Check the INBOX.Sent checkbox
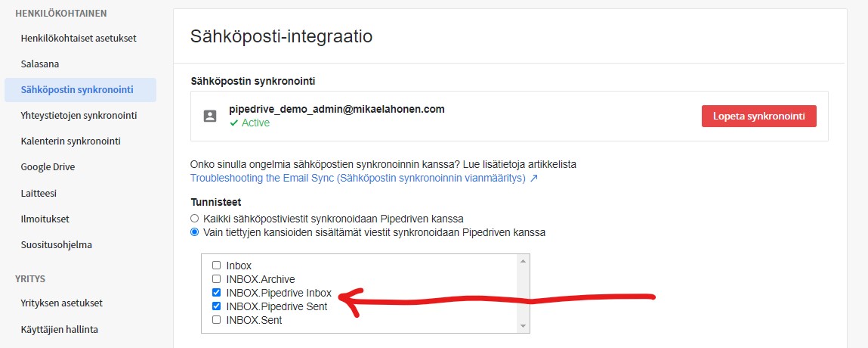 pyautogui.click(x=217, y=320)
